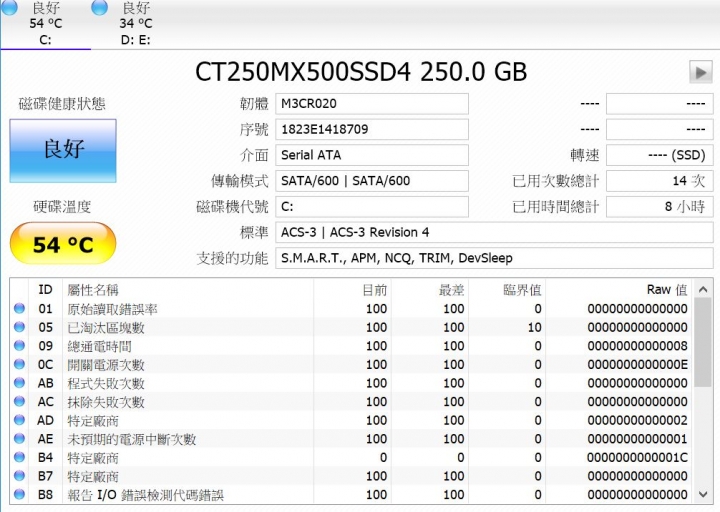Click the status dot for ID B4
720x512 pixels.
pos(19,457)
